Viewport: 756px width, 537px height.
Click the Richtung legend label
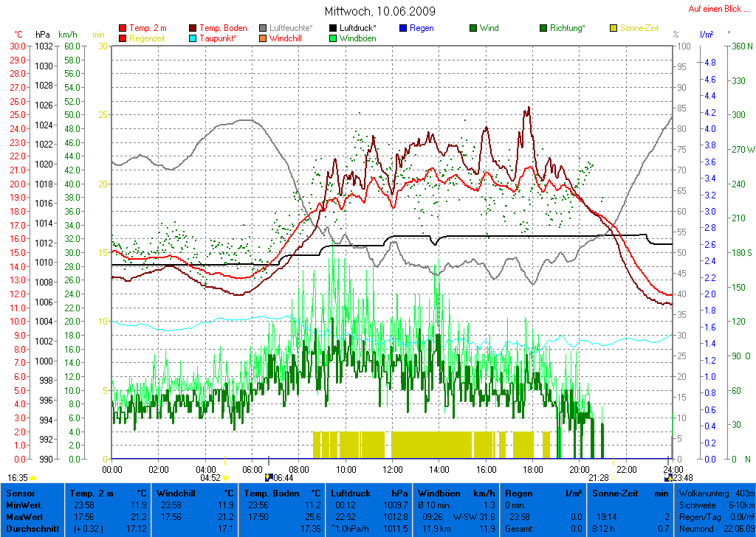tap(568, 28)
